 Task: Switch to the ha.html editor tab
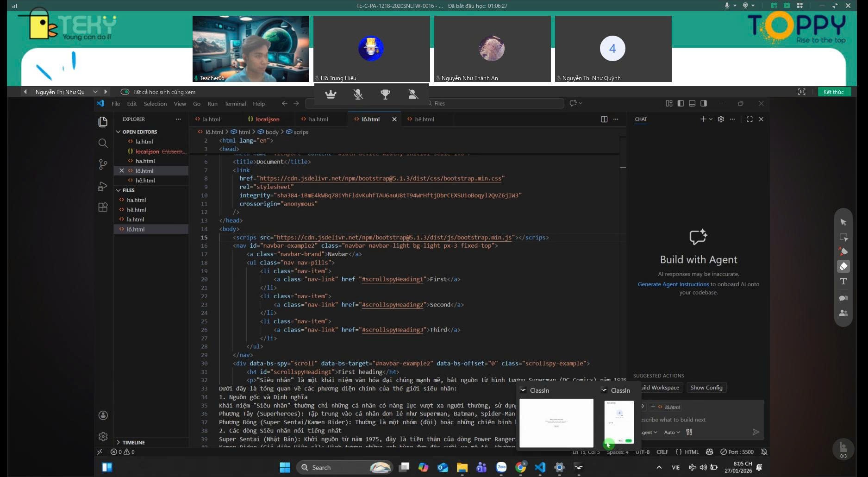click(x=318, y=119)
